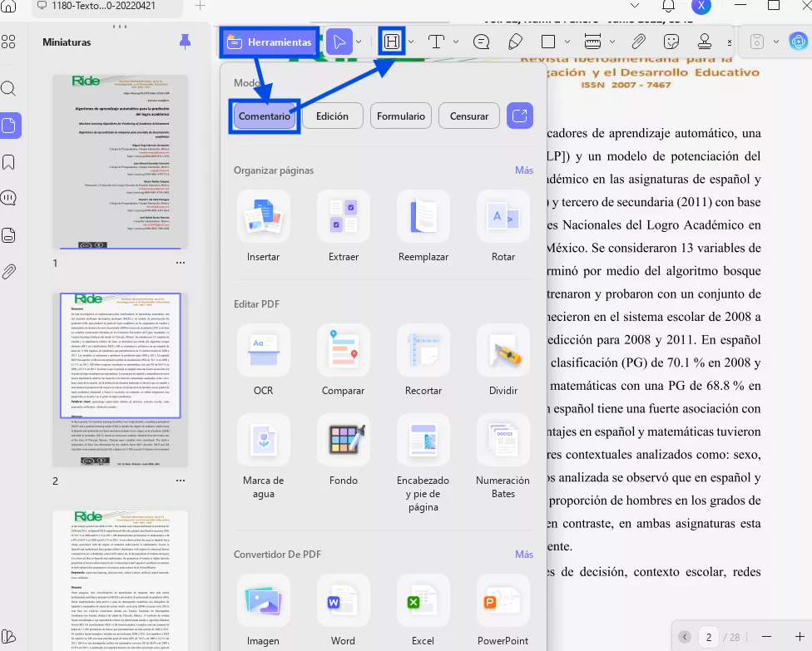
Task: Open the Recortar tool
Action: coord(423,360)
